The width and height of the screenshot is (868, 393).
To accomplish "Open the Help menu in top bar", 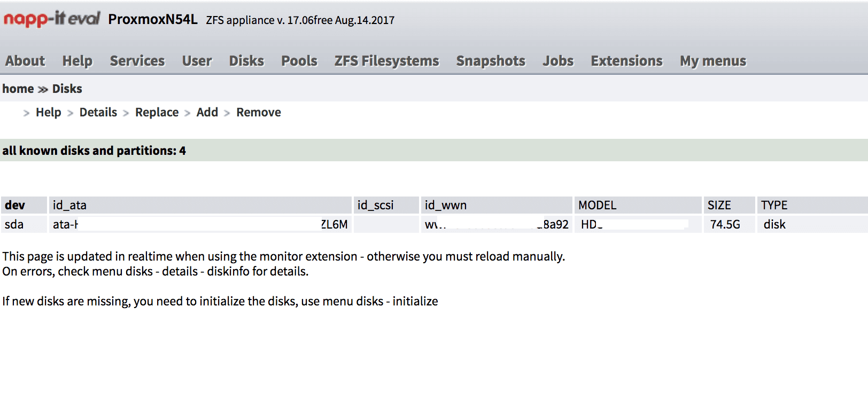I will [77, 61].
